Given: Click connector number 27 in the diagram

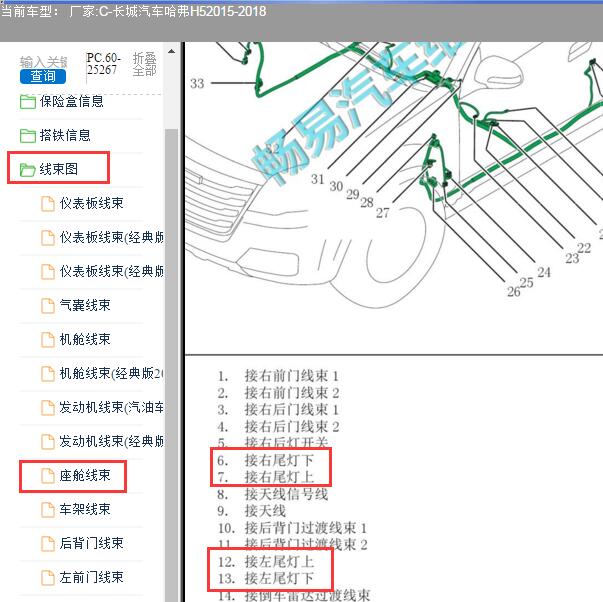Looking at the screenshot, I should 383,213.
